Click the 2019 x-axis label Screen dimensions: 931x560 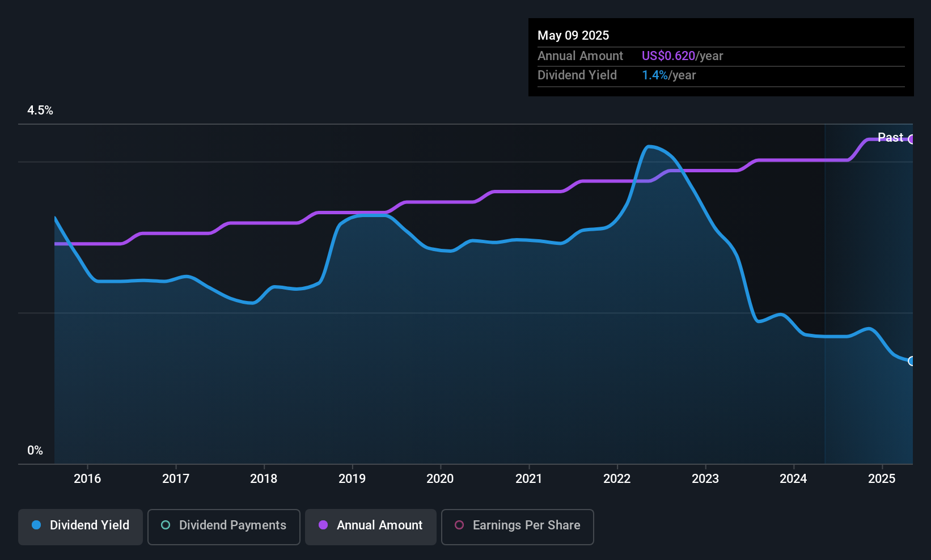tap(352, 479)
